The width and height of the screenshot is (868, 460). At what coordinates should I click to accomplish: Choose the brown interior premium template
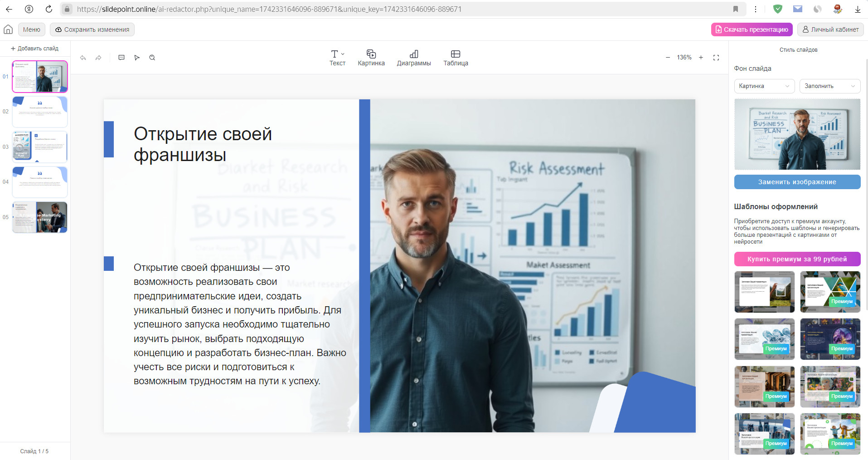[x=765, y=387]
